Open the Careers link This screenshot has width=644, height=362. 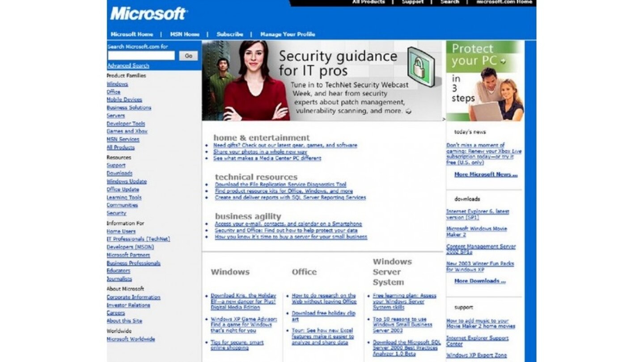click(x=116, y=313)
